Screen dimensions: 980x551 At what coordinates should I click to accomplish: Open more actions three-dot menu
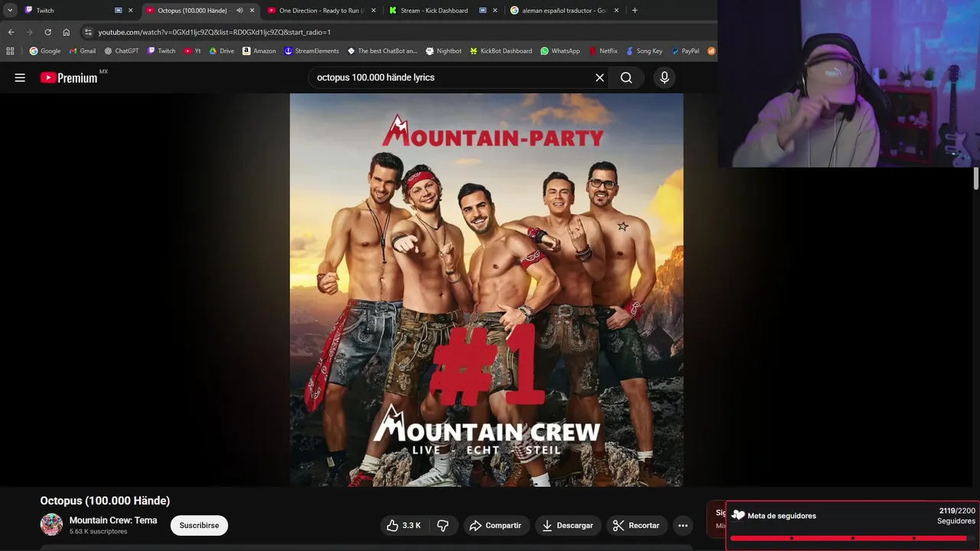pyautogui.click(x=683, y=525)
